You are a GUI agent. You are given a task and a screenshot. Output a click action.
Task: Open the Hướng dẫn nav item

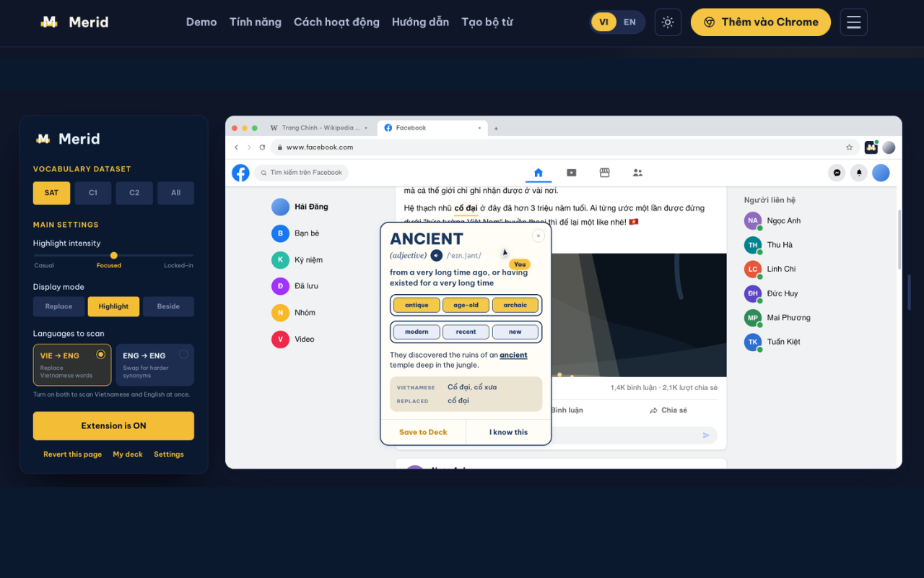[x=420, y=22]
